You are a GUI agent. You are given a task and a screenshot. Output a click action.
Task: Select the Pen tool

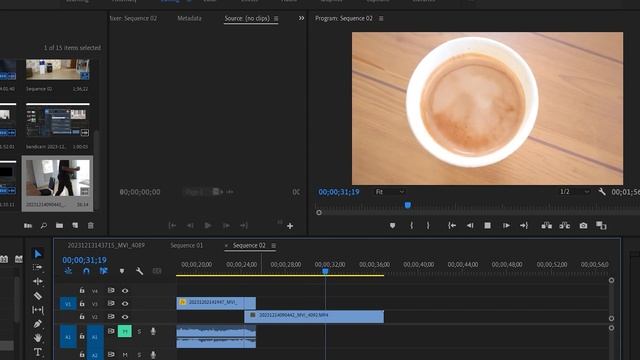38,324
